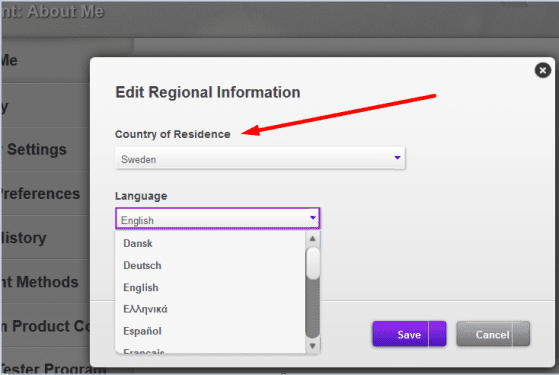The image size is (559, 375).
Task: Click the language list scroll up arrow
Action: coord(313,238)
